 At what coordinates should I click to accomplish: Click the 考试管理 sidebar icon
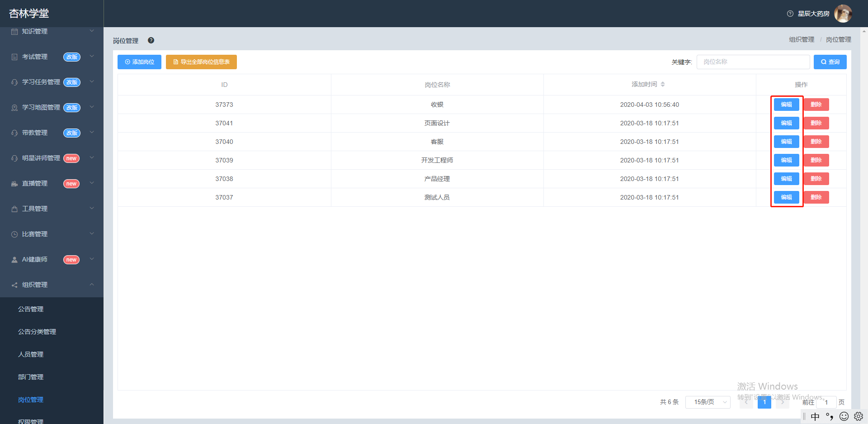pyautogui.click(x=14, y=57)
